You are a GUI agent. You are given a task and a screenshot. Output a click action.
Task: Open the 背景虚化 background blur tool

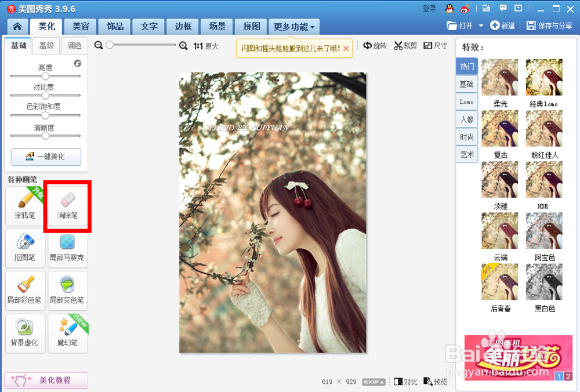(25, 333)
